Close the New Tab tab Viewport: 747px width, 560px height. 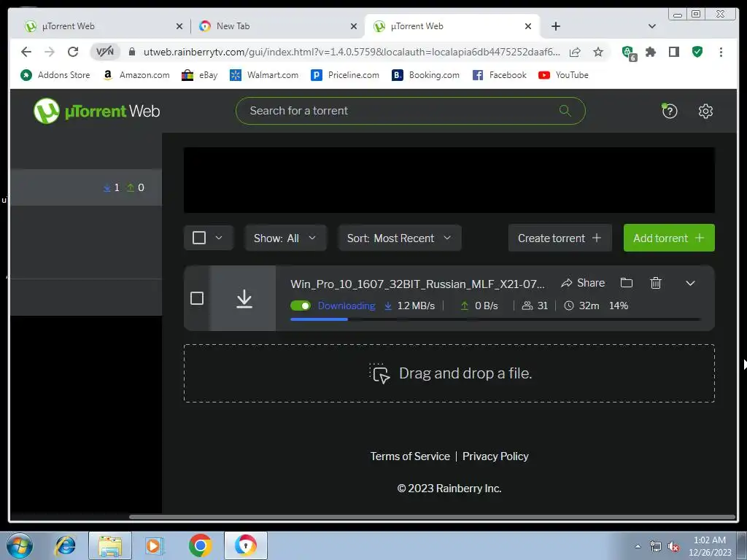(354, 26)
